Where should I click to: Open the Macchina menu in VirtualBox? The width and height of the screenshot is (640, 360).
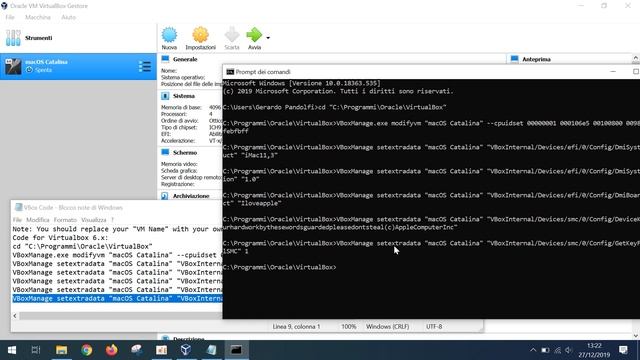(38, 17)
